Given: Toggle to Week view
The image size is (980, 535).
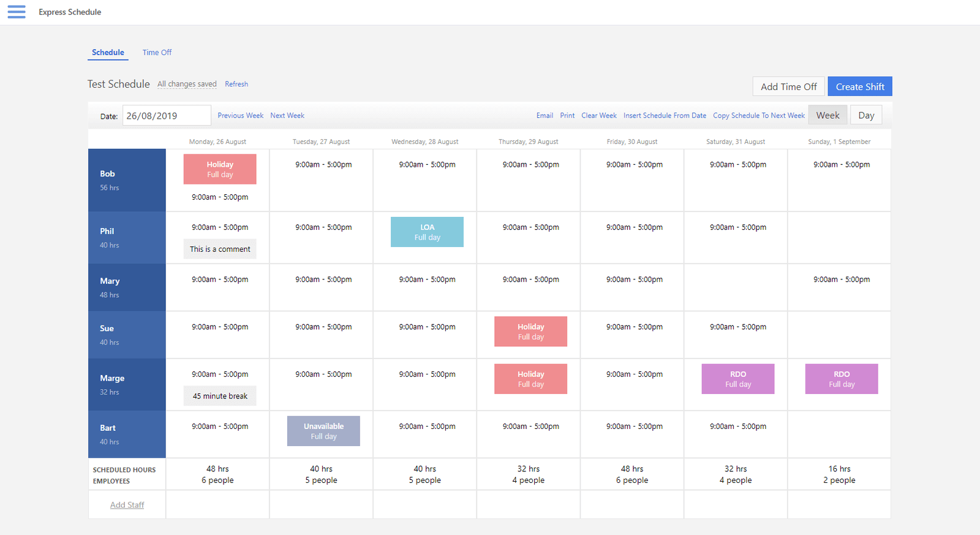Looking at the screenshot, I should click(827, 115).
